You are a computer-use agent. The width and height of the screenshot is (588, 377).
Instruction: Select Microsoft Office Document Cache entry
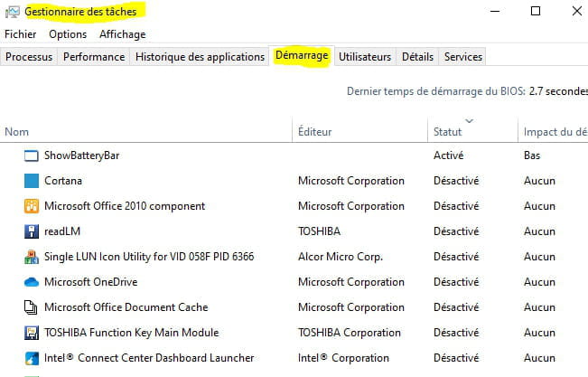(x=126, y=307)
